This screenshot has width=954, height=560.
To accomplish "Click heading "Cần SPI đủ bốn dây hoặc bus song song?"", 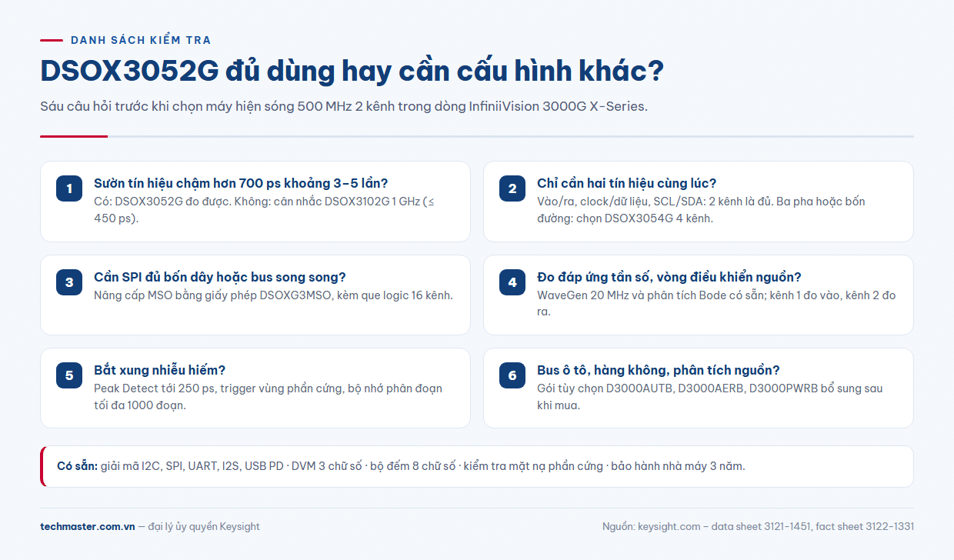I will click(220, 277).
